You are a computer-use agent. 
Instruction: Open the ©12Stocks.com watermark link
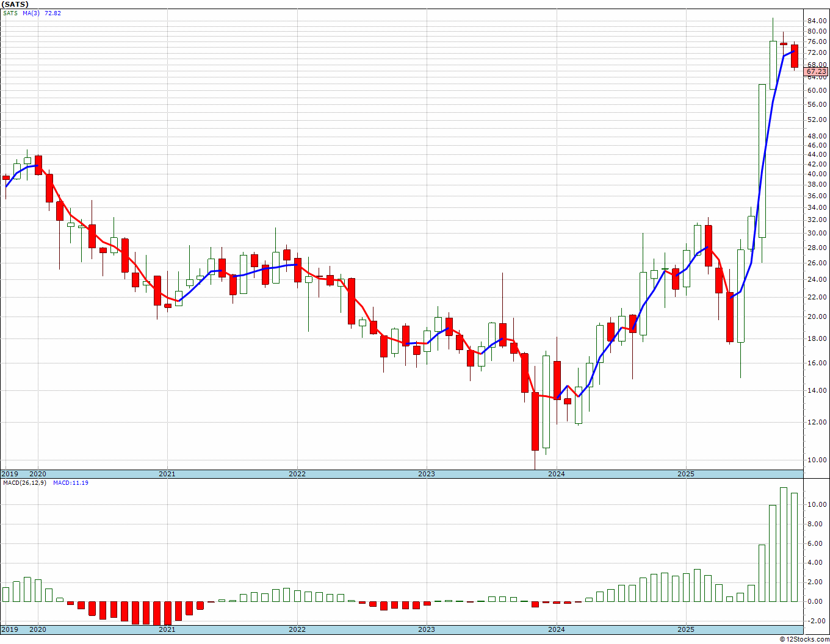click(804, 639)
